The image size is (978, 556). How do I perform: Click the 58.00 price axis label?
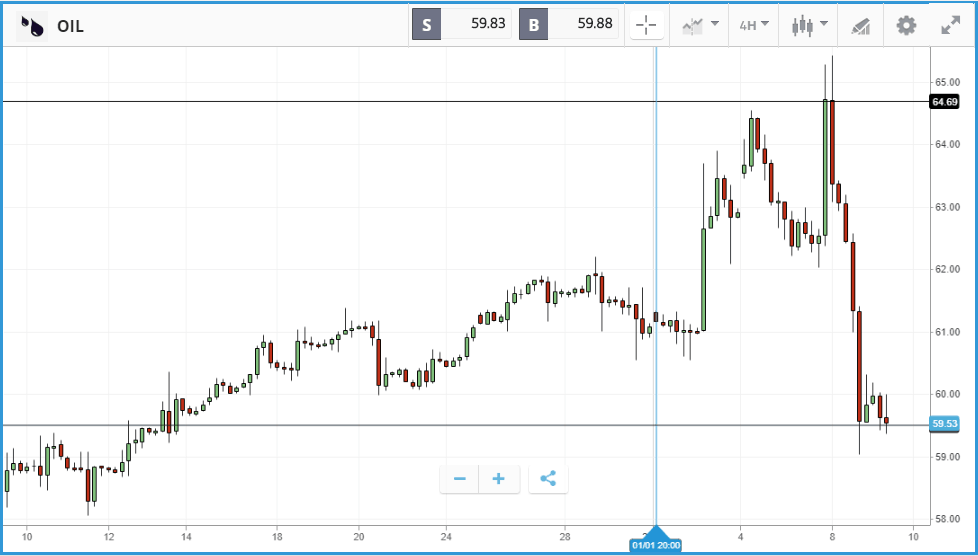[x=946, y=519]
